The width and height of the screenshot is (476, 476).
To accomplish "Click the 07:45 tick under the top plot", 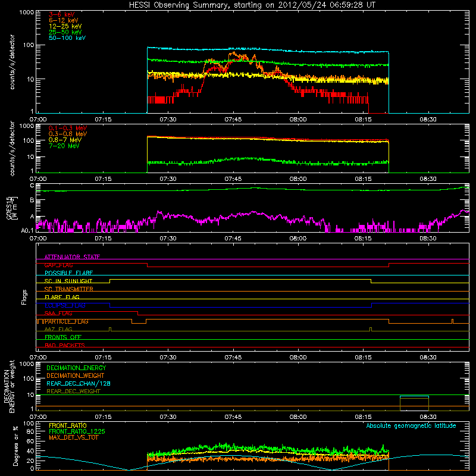I will (x=233, y=120).
